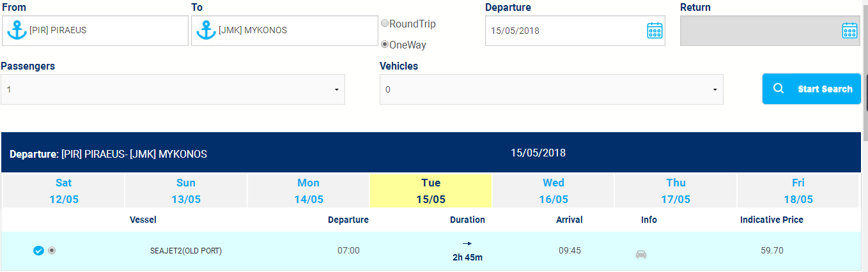Click the anchor icon in To field
Image resolution: width=868 pixels, height=272 pixels.
click(x=206, y=30)
